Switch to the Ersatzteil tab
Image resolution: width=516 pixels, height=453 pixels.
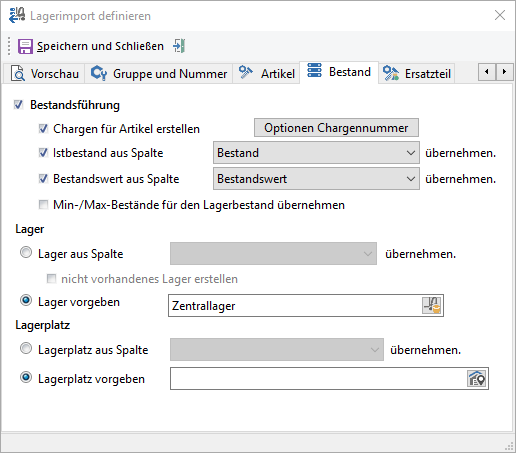pos(417,74)
